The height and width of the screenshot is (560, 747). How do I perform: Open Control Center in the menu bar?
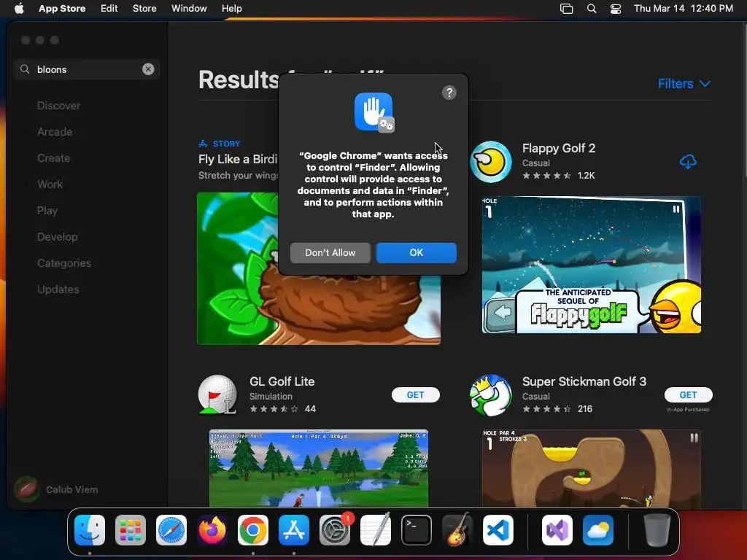click(616, 9)
